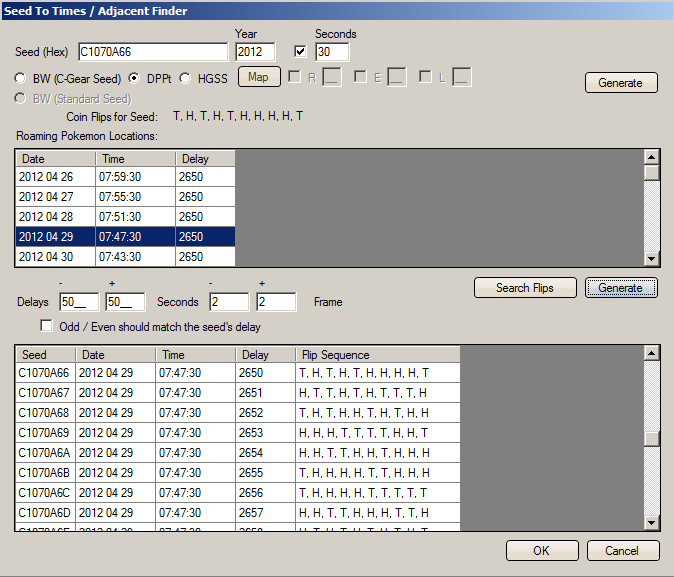Viewport: 674px width, 577px height.
Task: Click upper table scrollbar up arrow
Action: click(x=652, y=157)
